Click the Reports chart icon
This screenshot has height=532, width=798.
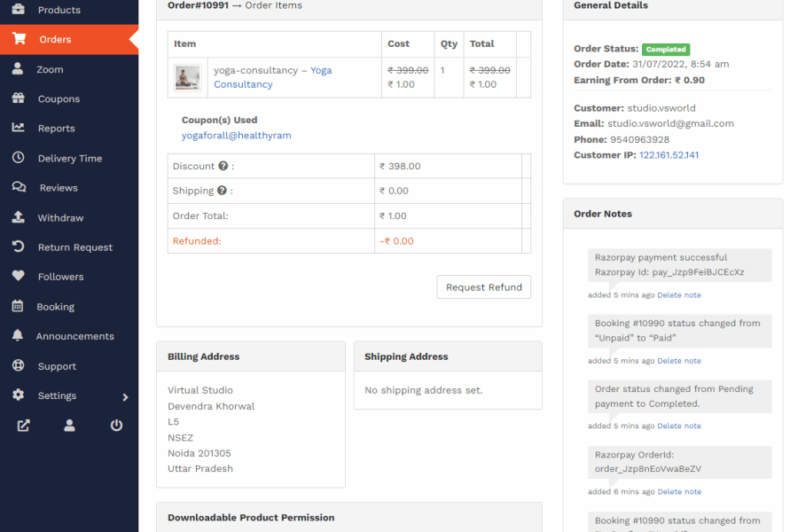19,128
